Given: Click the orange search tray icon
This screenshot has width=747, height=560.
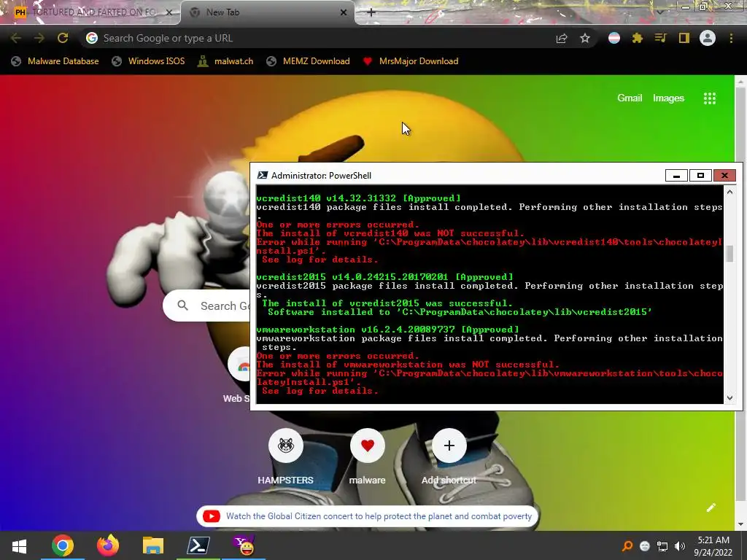Looking at the screenshot, I should (627, 546).
